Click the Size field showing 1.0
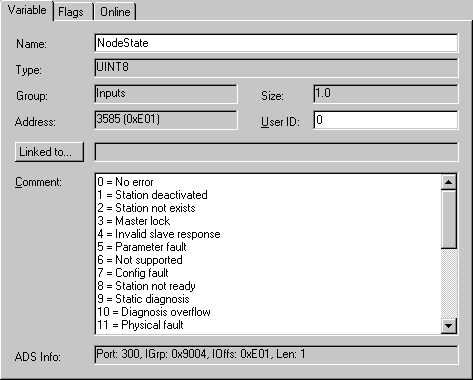The width and height of the screenshot is (473, 380). click(386, 94)
